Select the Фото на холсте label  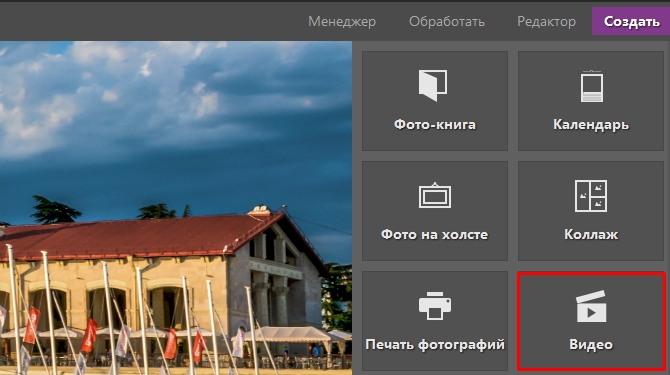435,234
